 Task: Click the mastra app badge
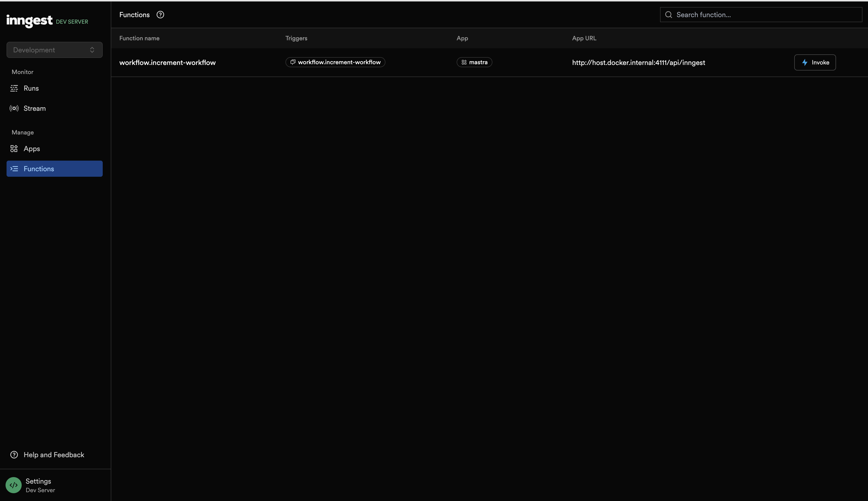pyautogui.click(x=474, y=62)
